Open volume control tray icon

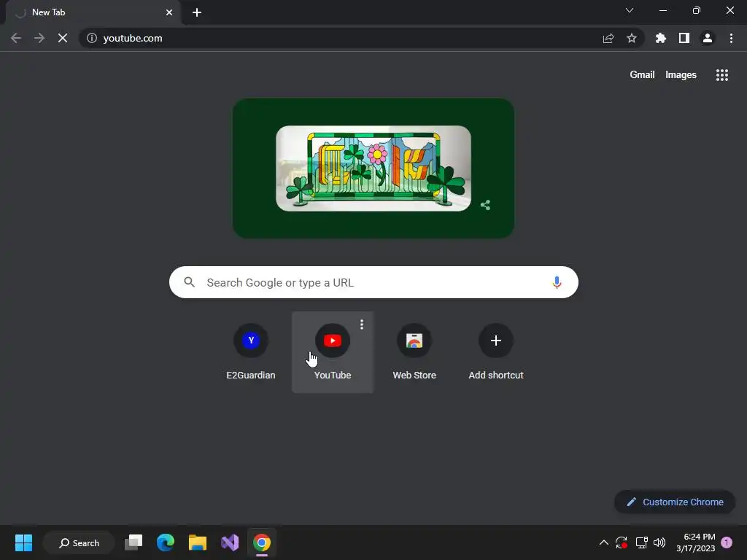[x=659, y=542]
